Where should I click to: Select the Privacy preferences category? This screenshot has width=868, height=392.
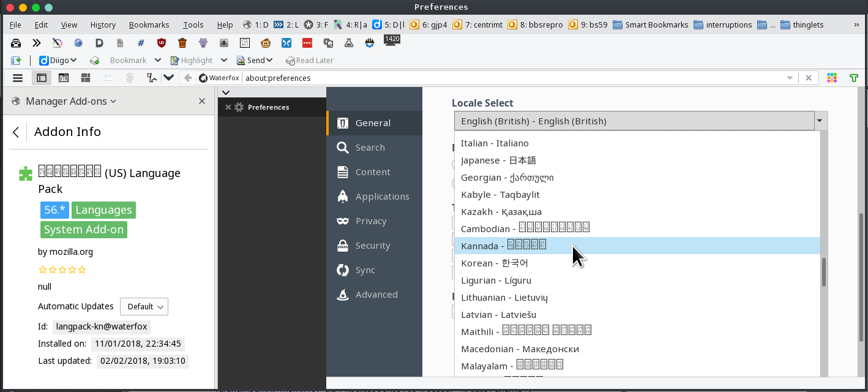(374, 221)
